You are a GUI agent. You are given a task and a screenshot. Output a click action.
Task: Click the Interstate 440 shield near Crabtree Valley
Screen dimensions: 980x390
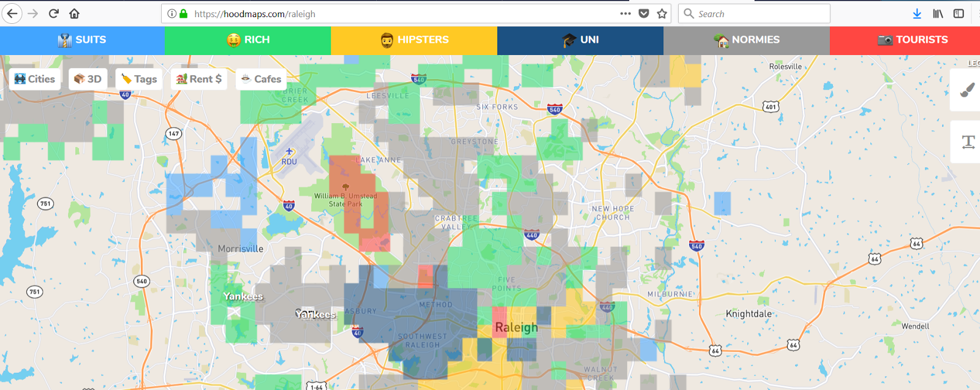point(532,235)
